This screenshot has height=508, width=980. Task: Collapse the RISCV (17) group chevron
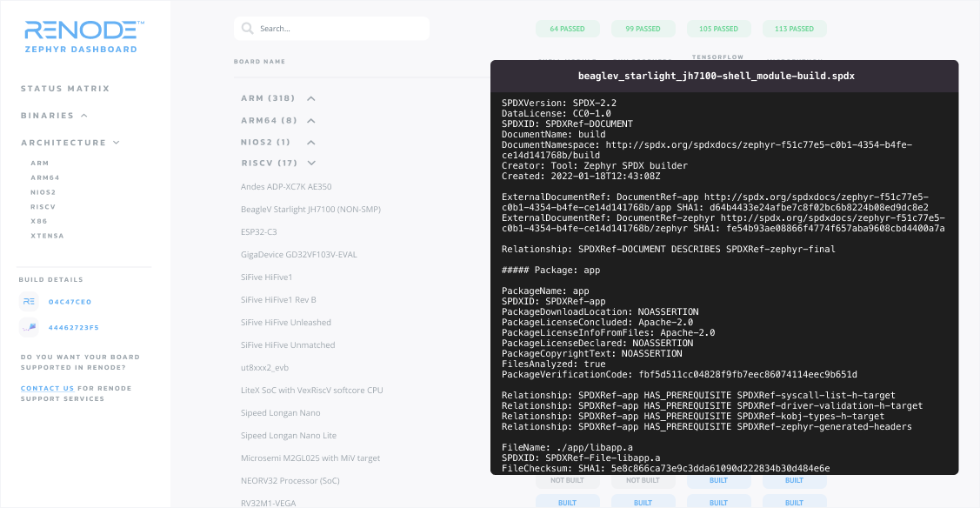pos(311,163)
